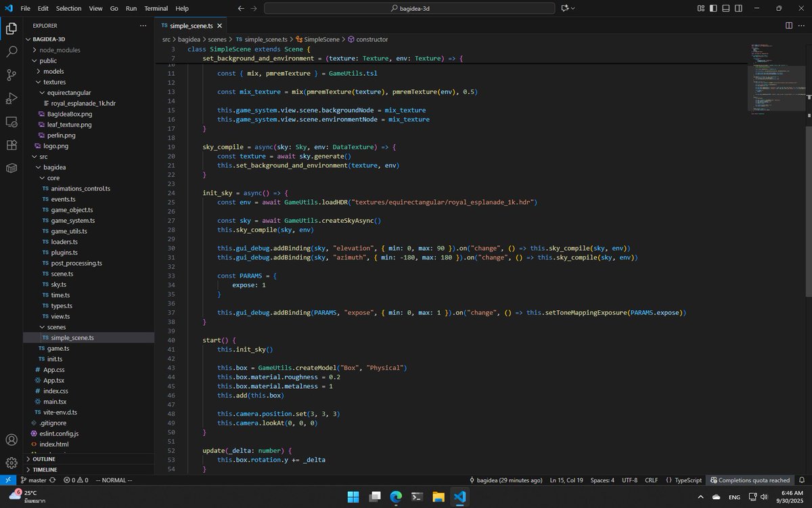Click the split editor right icon
812x508 pixels.
click(789, 25)
